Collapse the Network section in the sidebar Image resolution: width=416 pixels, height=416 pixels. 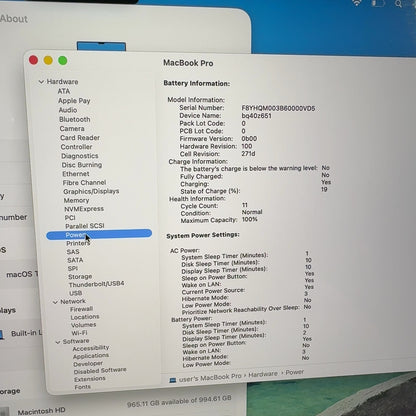55,302
